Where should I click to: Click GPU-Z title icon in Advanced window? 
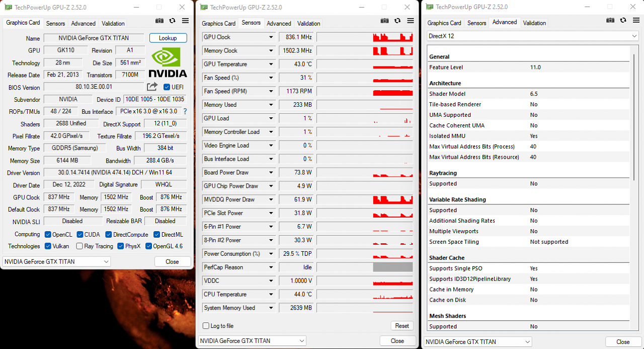point(429,7)
